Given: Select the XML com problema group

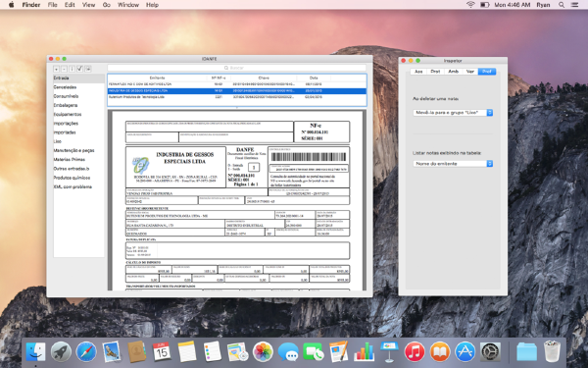Looking at the screenshot, I should [78, 186].
